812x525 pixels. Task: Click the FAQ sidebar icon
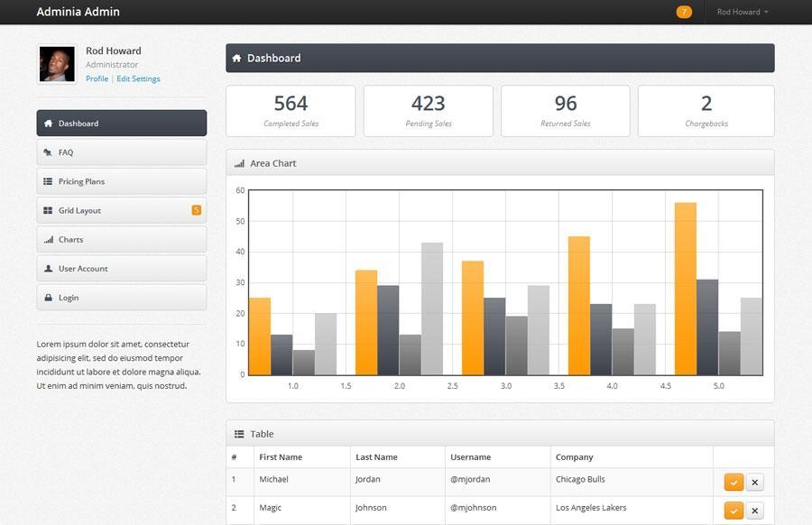tap(48, 152)
